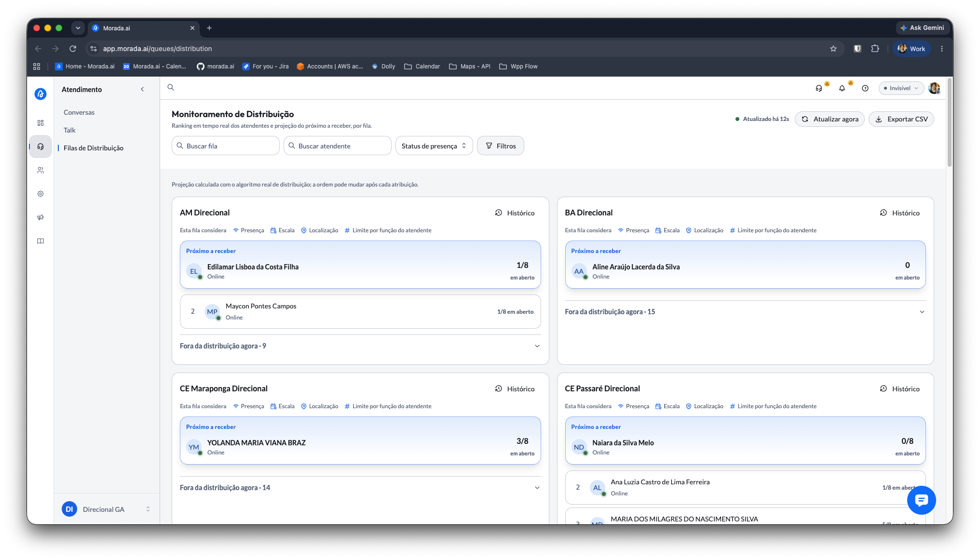Open Histórico for BA Direcional
The image size is (980, 560).
click(899, 213)
